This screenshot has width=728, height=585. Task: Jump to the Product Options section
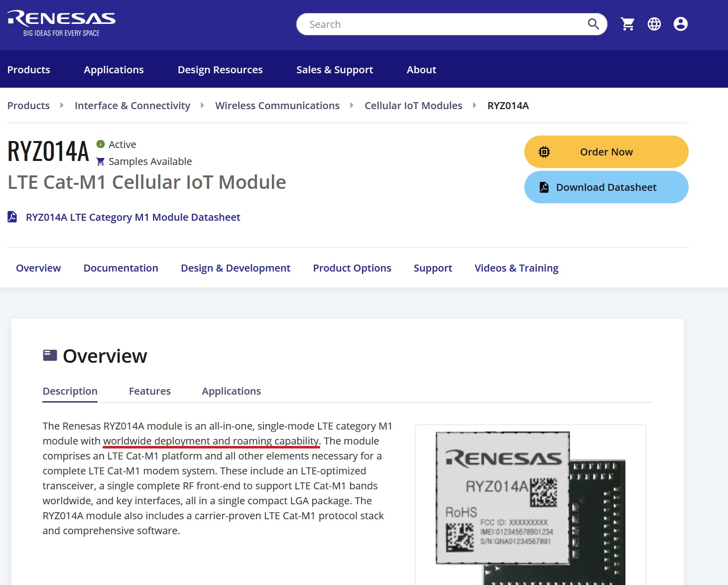pyautogui.click(x=352, y=268)
